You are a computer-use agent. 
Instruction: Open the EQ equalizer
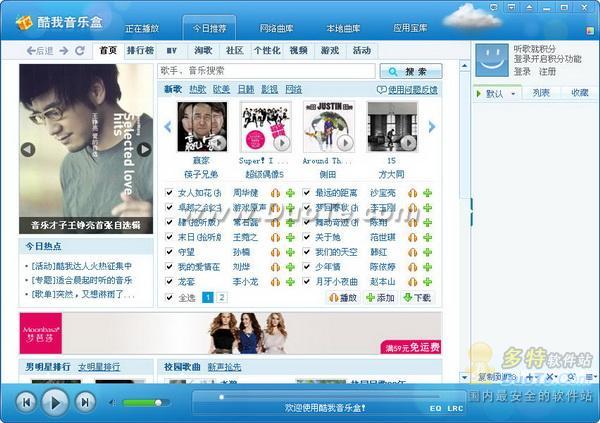435,408
